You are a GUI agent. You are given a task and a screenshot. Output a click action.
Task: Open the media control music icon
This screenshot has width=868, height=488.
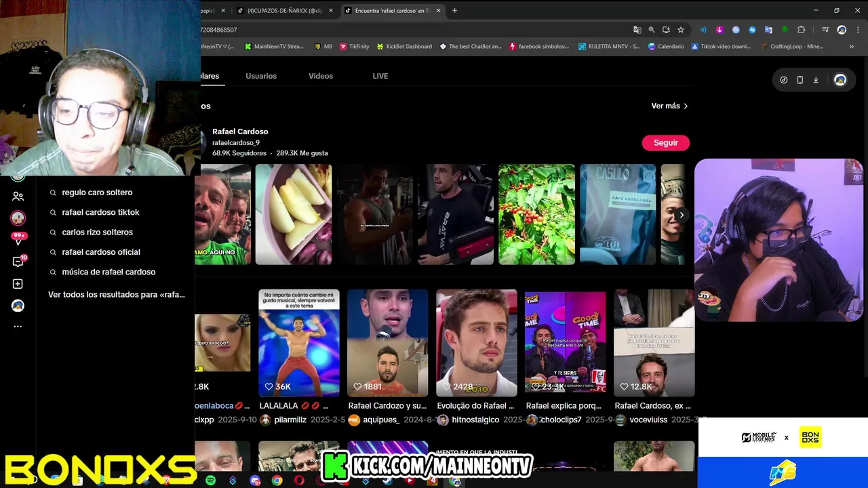[825, 30]
